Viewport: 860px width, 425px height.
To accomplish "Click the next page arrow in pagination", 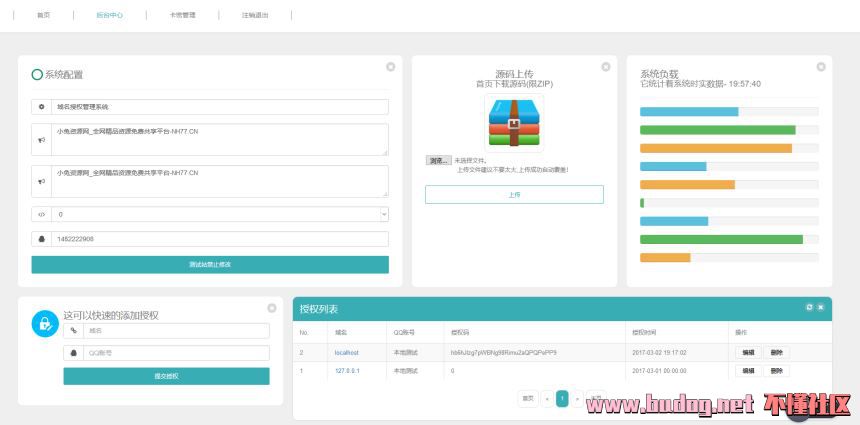I will tap(577, 399).
